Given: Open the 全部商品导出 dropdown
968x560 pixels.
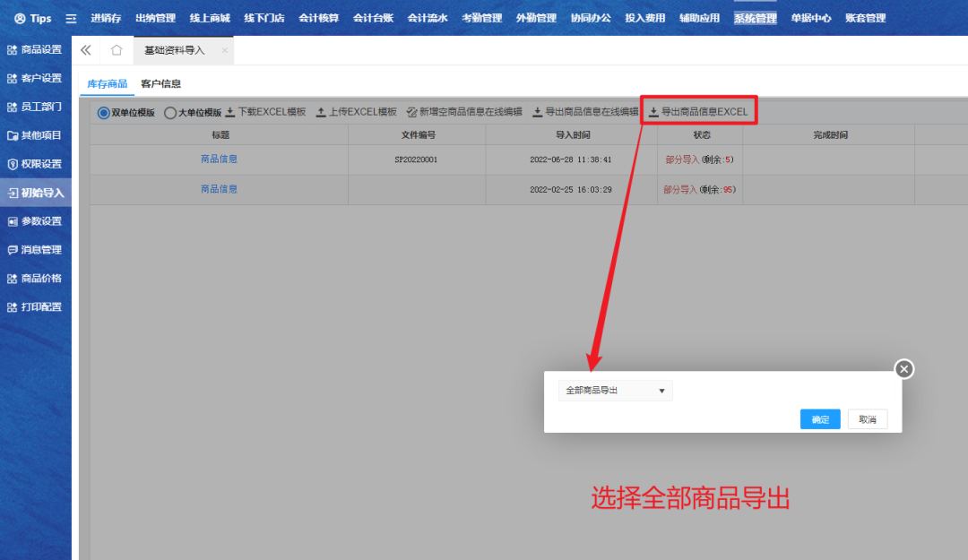Looking at the screenshot, I should [615, 391].
